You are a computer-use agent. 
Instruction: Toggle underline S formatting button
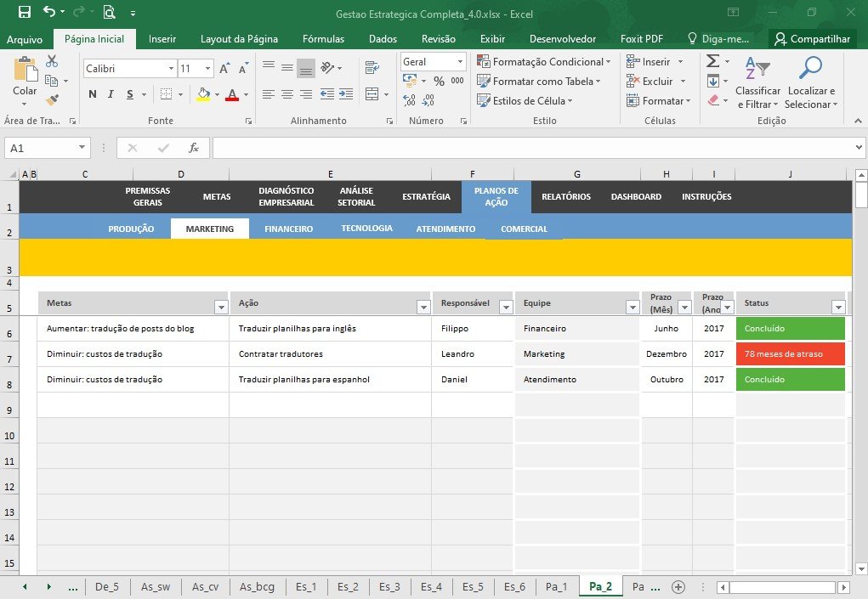pos(129,94)
